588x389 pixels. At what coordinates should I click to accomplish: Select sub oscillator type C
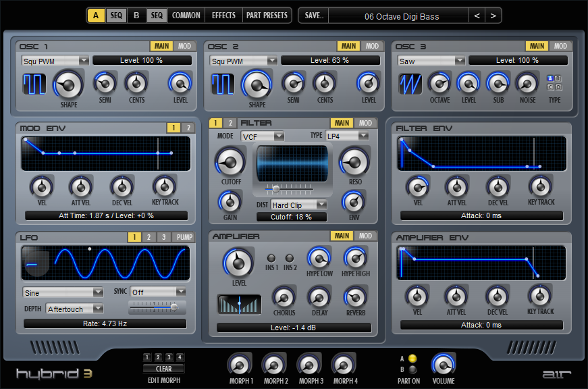[550, 87]
